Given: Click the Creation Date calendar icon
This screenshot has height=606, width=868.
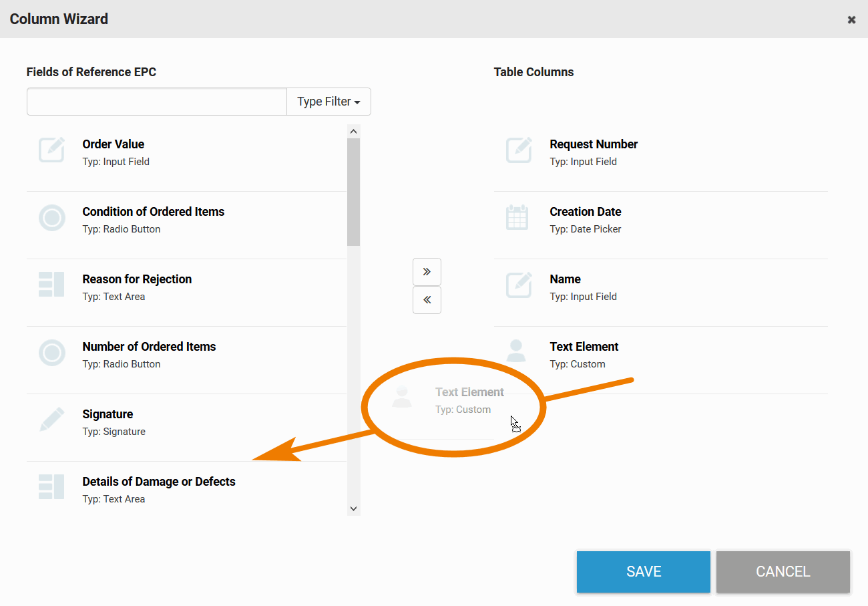Looking at the screenshot, I should tap(517, 218).
